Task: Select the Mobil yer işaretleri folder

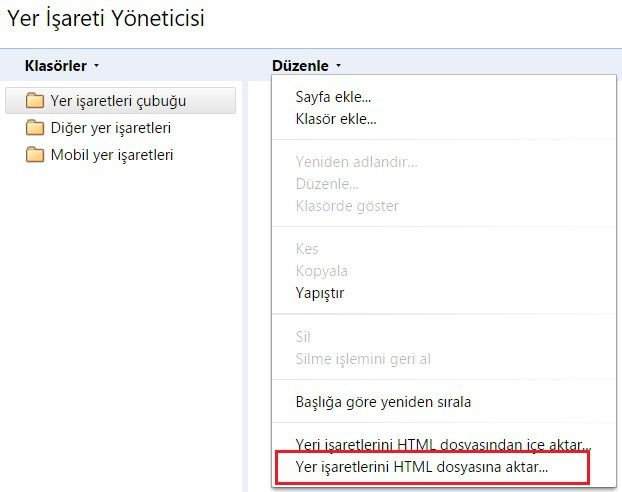Action: 121,155
